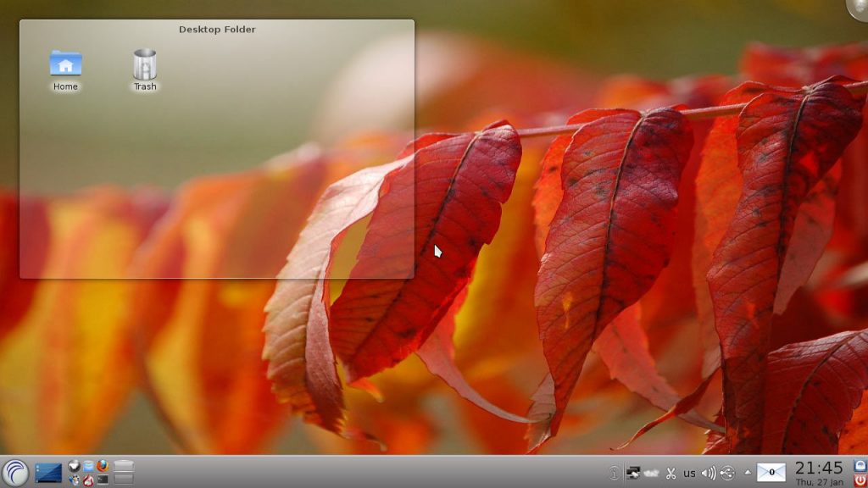Lock the screen with the padlock button

(858, 466)
